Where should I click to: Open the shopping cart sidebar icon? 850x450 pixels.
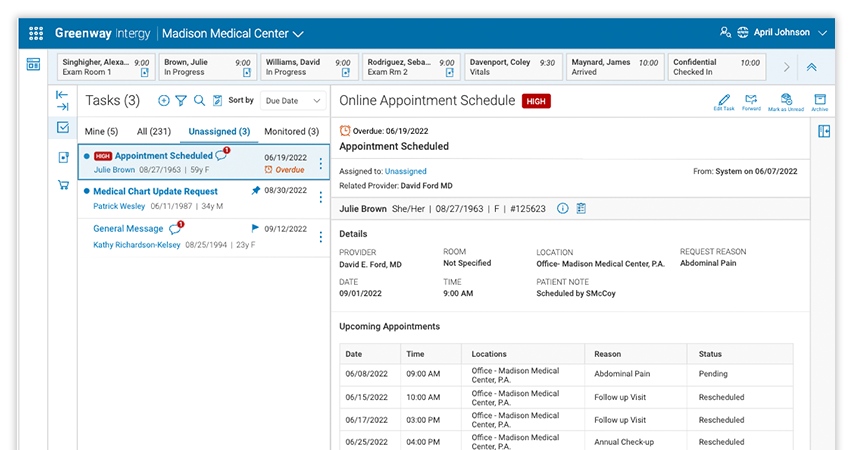click(x=63, y=185)
